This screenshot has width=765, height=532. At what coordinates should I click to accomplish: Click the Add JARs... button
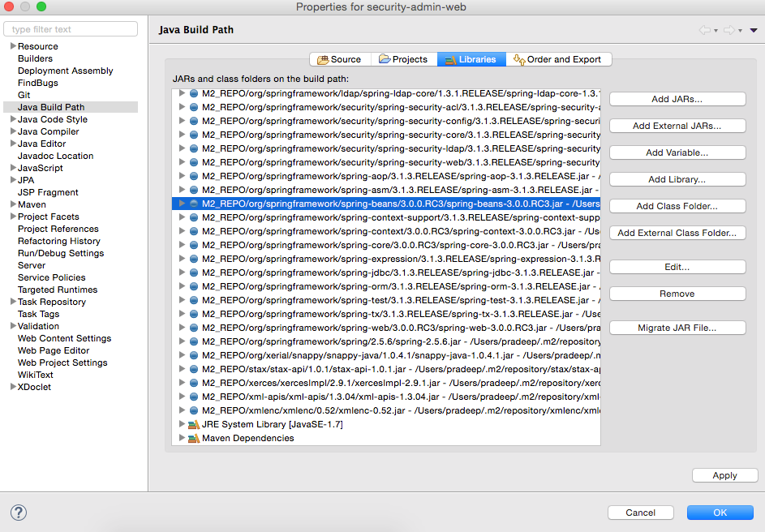tap(677, 99)
